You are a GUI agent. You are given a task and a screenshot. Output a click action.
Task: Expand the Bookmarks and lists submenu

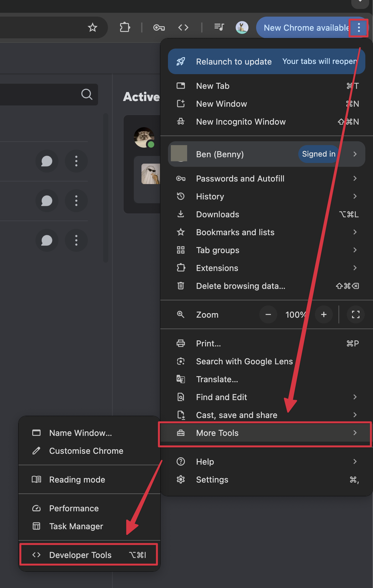point(266,232)
